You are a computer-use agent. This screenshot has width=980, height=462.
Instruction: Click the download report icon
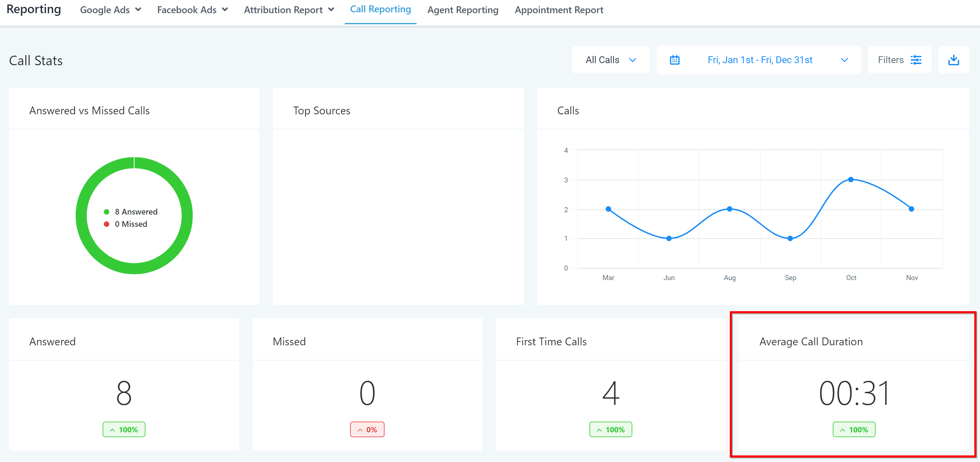[x=953, y=60]
